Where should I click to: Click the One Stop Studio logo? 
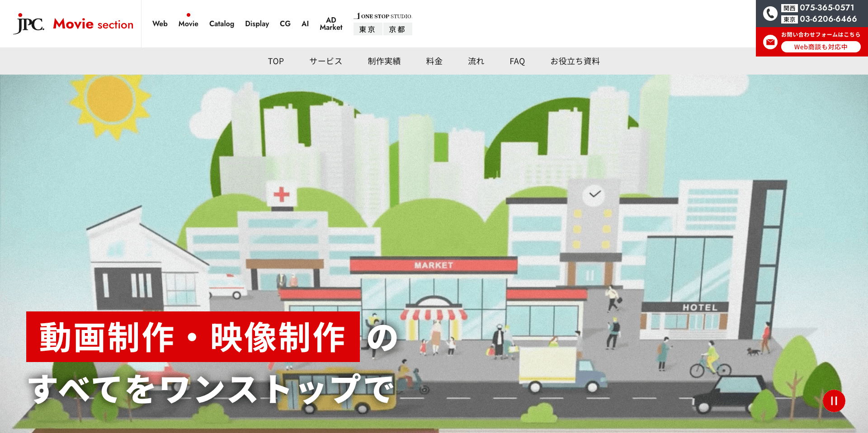tap(383, 16)
